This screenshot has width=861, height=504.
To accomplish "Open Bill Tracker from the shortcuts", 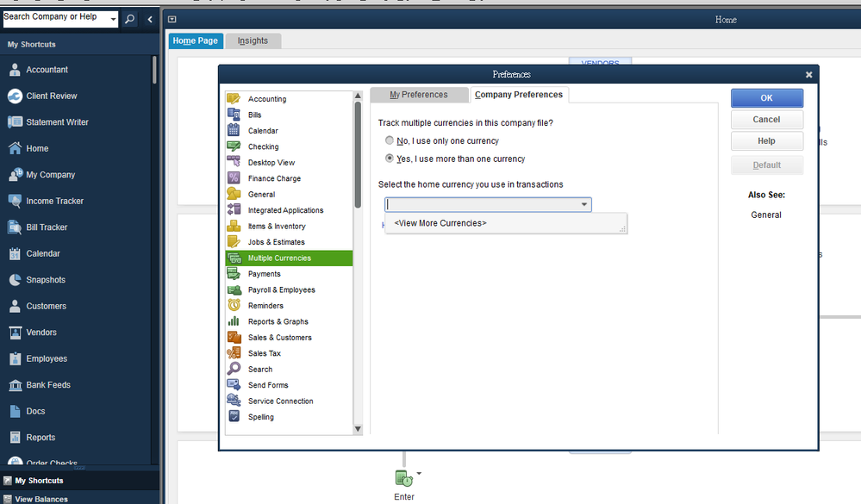I will 15,227.
